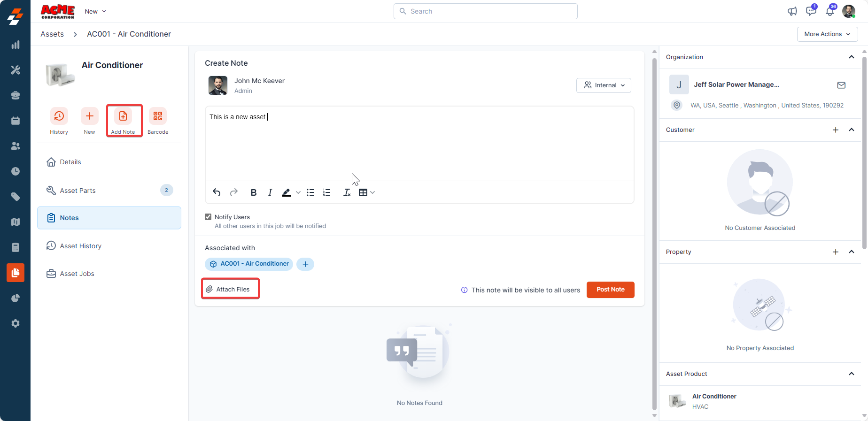Open the Asset Parts tab
This screenshot has width=868, height=421.
109,190
